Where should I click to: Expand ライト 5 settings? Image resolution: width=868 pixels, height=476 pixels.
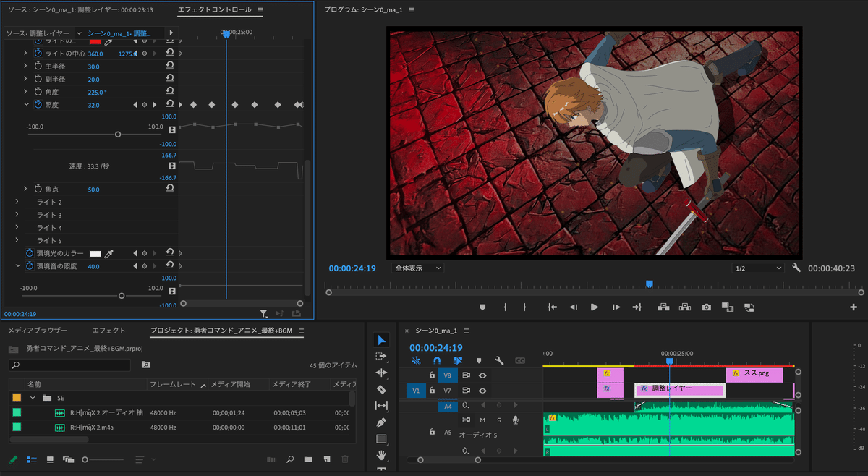tap(17, 240)
